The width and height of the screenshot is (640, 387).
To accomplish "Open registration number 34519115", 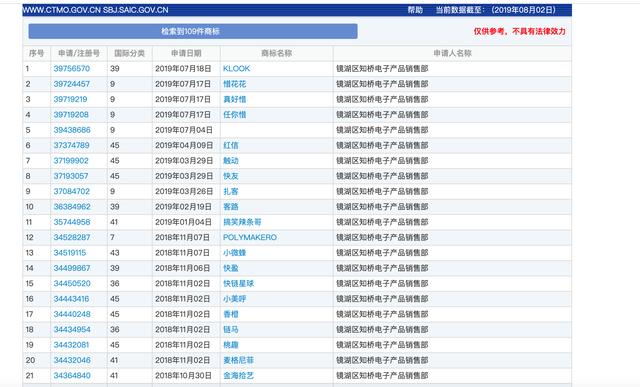I will tap(70, 253).
